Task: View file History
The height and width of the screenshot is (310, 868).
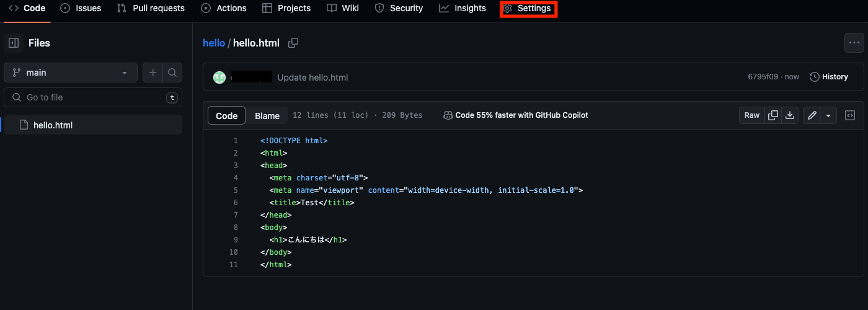Action: (829, 77)
